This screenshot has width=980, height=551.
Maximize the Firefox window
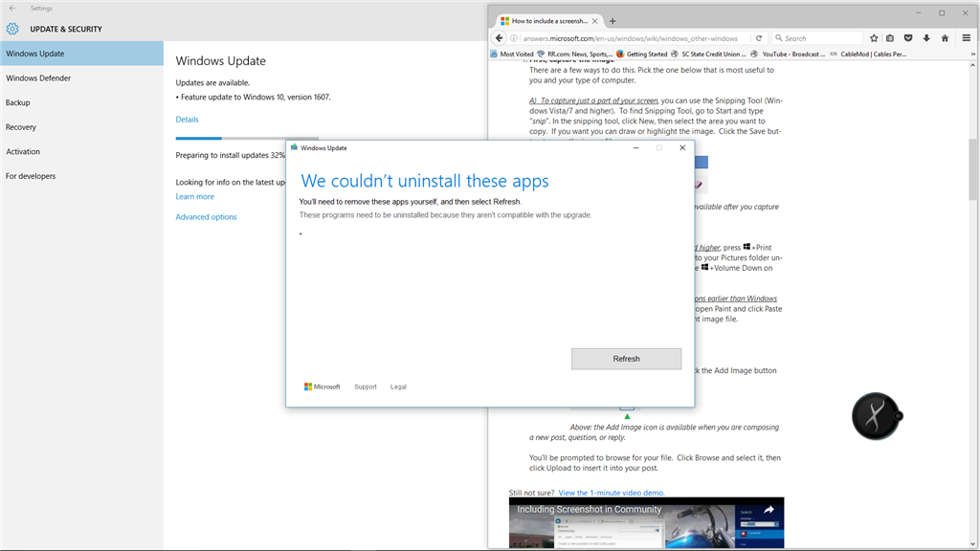942,12
